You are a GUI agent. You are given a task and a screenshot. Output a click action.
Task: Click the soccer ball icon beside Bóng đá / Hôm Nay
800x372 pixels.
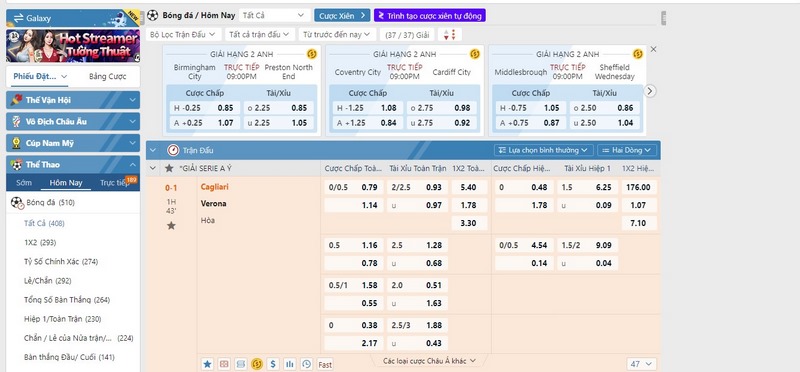(153, 15)
